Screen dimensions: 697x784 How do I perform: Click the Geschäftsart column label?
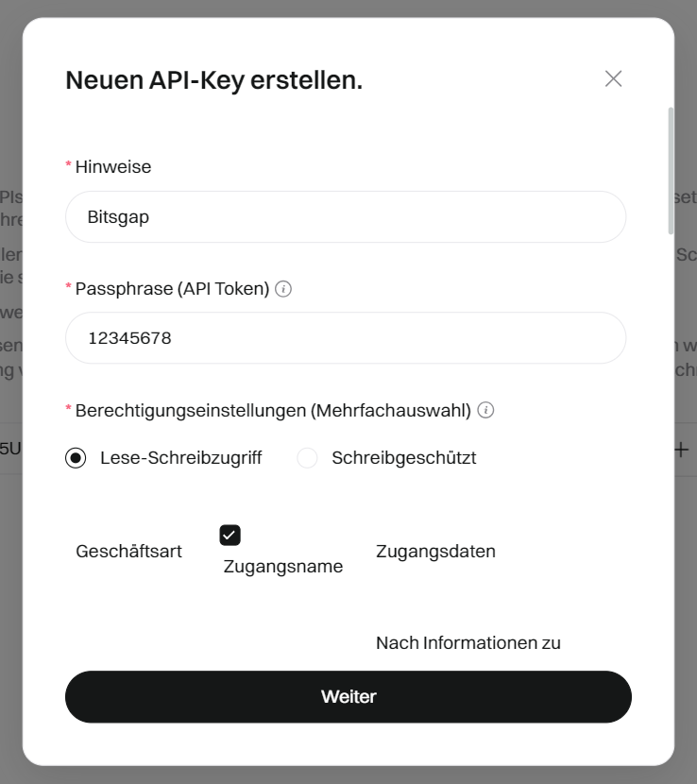click(128, 552)
